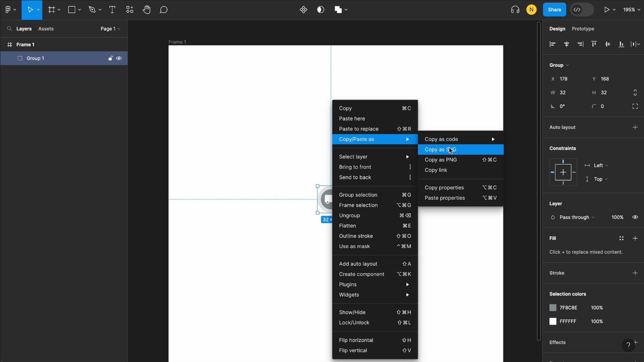
Task: Toggle lock state of Group 1
Action: (110, 58)
